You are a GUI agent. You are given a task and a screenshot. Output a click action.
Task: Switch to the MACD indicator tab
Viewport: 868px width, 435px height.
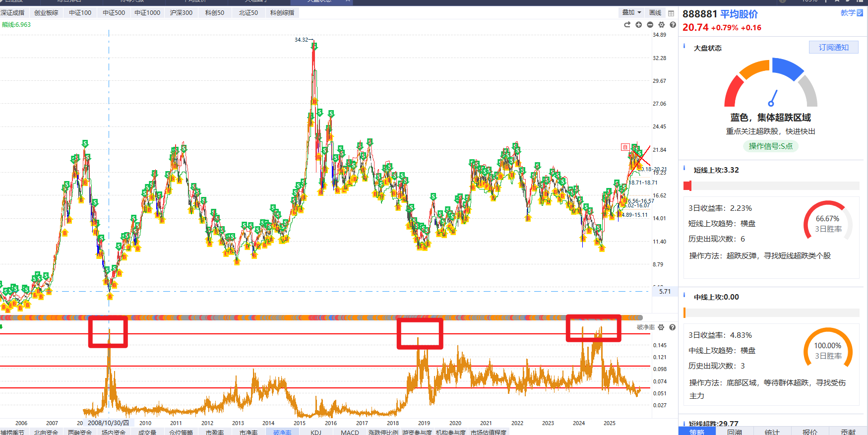(x=350, y=432)
